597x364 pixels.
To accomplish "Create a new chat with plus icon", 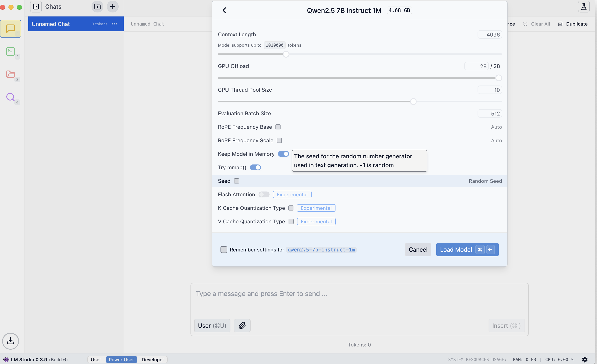I will (x=113, y=7).
